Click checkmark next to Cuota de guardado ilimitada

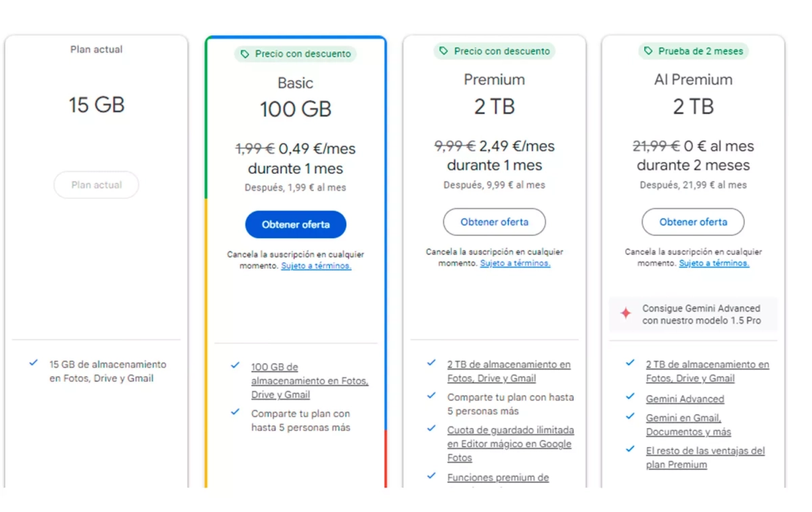[x=432, y=429]
